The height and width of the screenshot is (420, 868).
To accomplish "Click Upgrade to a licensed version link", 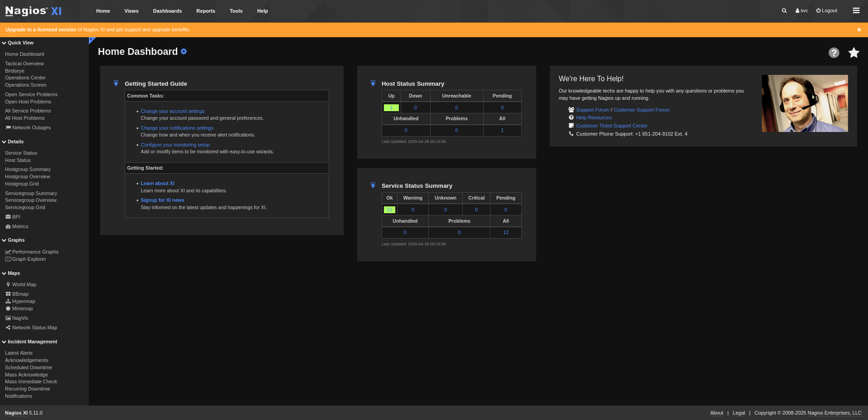I will coord(41,29).
